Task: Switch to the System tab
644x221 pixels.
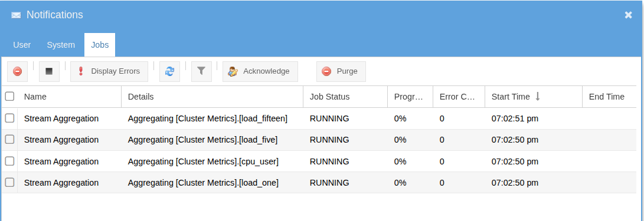Action: [61, 45]
